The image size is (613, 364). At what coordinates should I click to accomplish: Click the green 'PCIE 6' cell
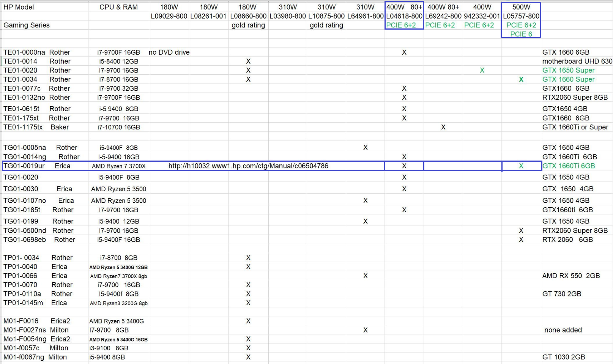(521, 34)
